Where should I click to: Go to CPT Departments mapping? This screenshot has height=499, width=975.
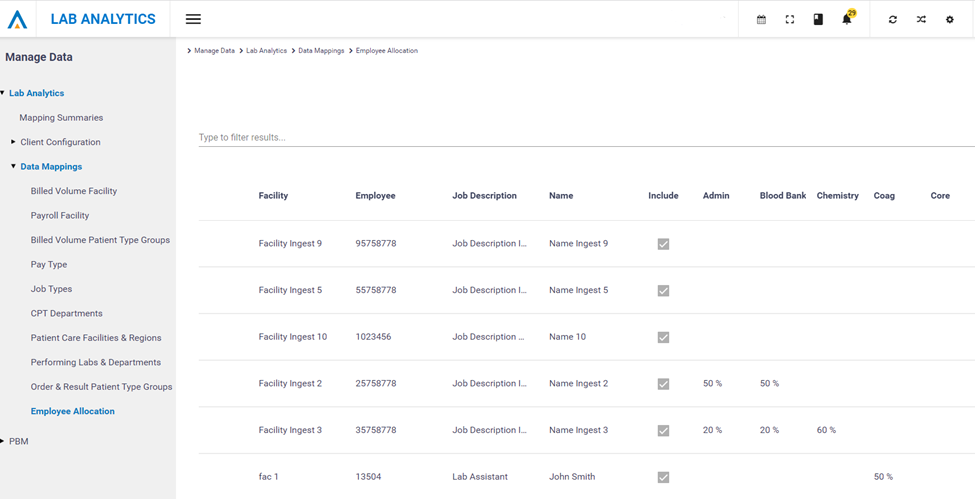tap(66, 314)
